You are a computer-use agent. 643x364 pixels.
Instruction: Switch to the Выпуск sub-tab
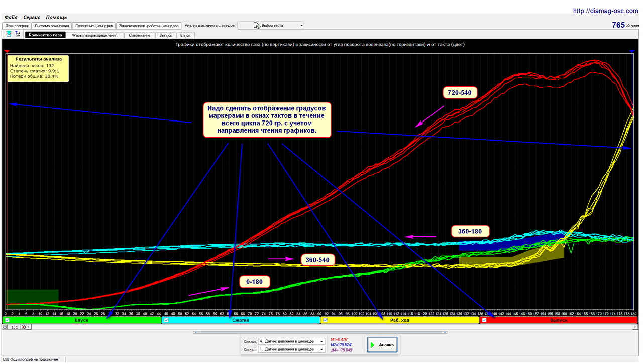point(165,35)
